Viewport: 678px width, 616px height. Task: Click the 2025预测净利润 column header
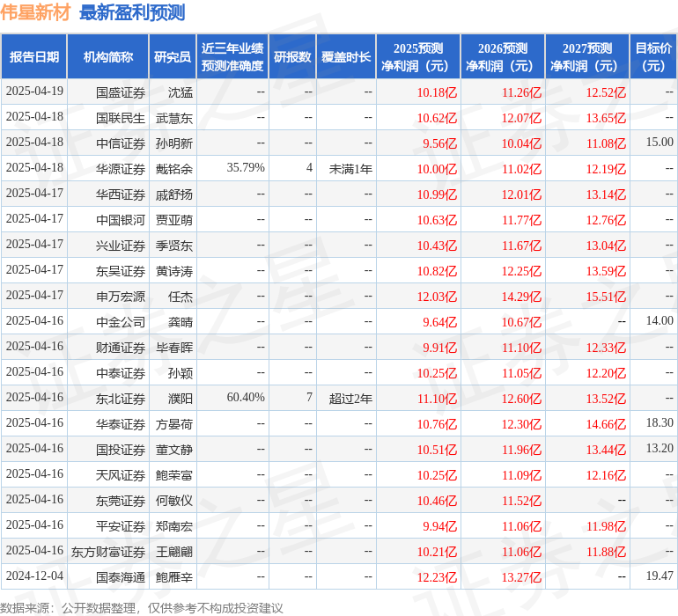pyautogui.click(x=418, y=57)
